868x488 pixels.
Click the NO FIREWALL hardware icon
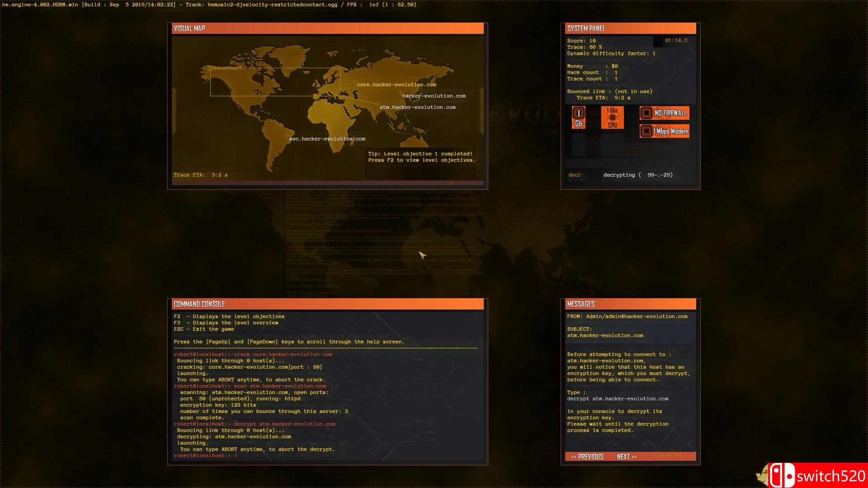pos(664,113)
